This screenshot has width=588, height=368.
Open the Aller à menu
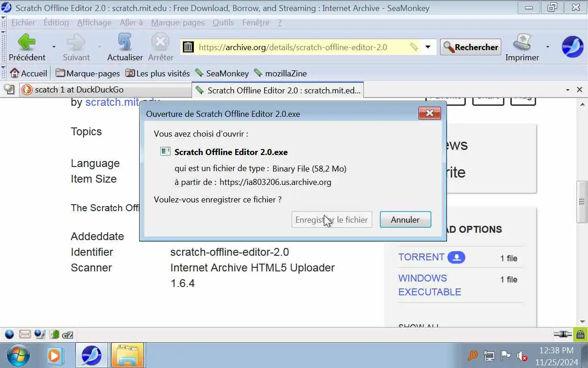pyautogui.click(x=131, y=23)
